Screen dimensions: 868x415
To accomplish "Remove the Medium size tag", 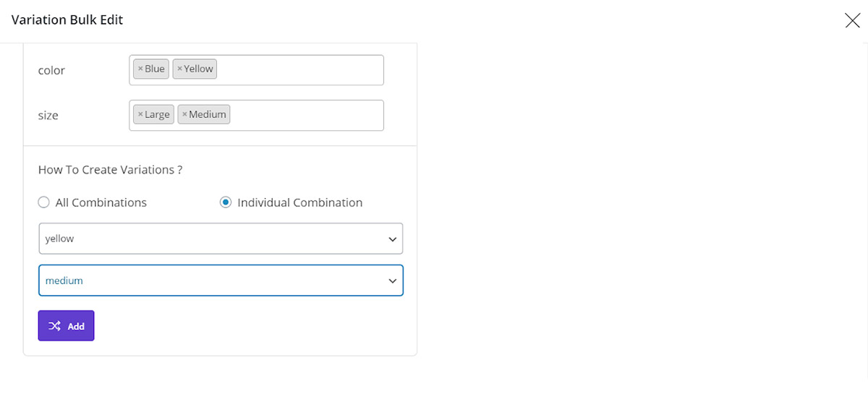I will [x=184, y=114].
